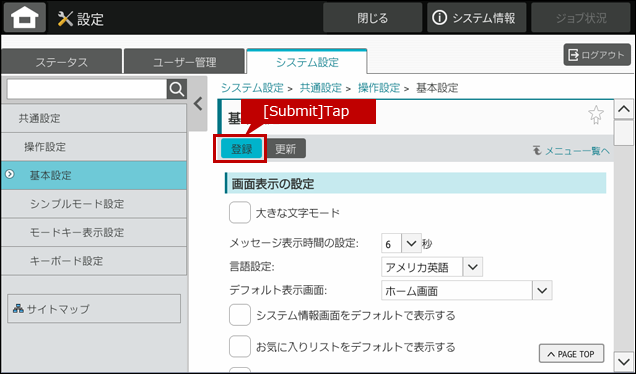Click the circled arrow beside 基本設定
The width and height of the screenshot is (636, 374).
pyautogui.click(x=9, y=174)
